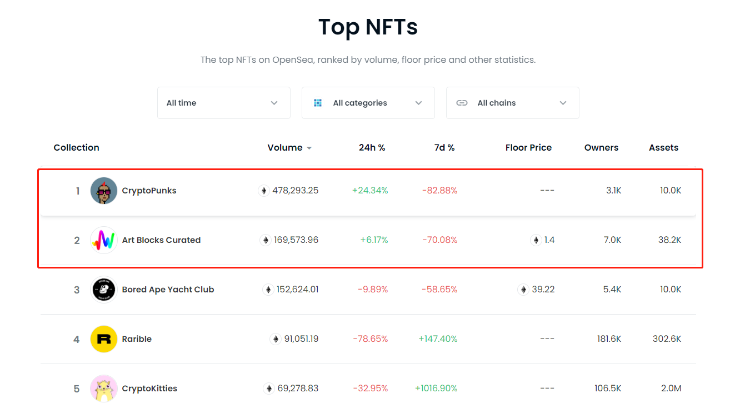Open the CryptoPunks collection name link
Screen dimensions: 750x413
tap(149, 191)
